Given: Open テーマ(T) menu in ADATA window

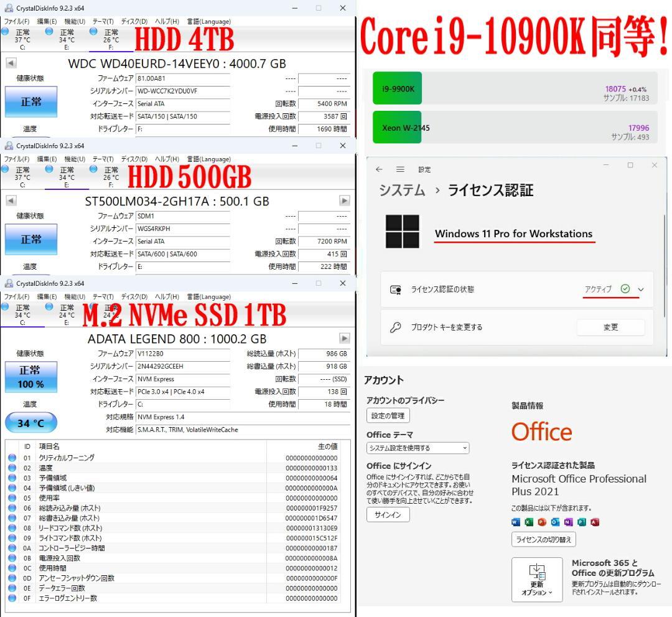Looking at the screenshot, I should [103, 297].
